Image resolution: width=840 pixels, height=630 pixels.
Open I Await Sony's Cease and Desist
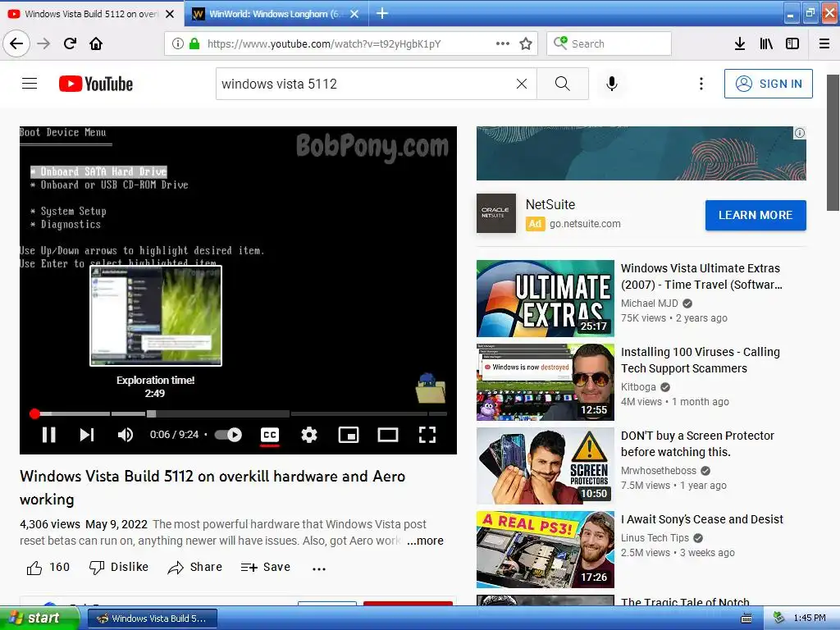(x=702, y=519)
